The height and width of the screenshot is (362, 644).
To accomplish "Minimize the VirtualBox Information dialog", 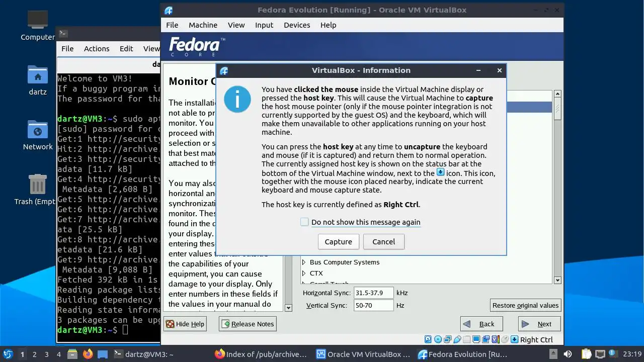I will [478, 70].
